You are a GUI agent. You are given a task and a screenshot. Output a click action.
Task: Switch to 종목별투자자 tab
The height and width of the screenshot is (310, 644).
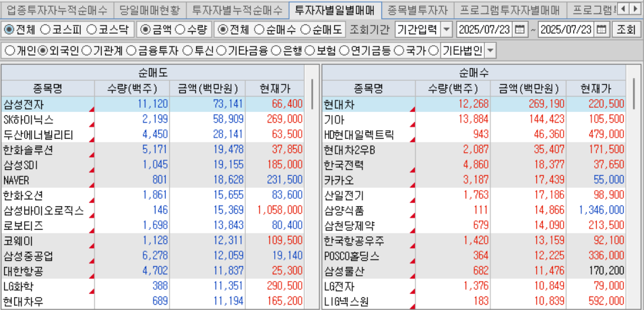pos(417,9)
